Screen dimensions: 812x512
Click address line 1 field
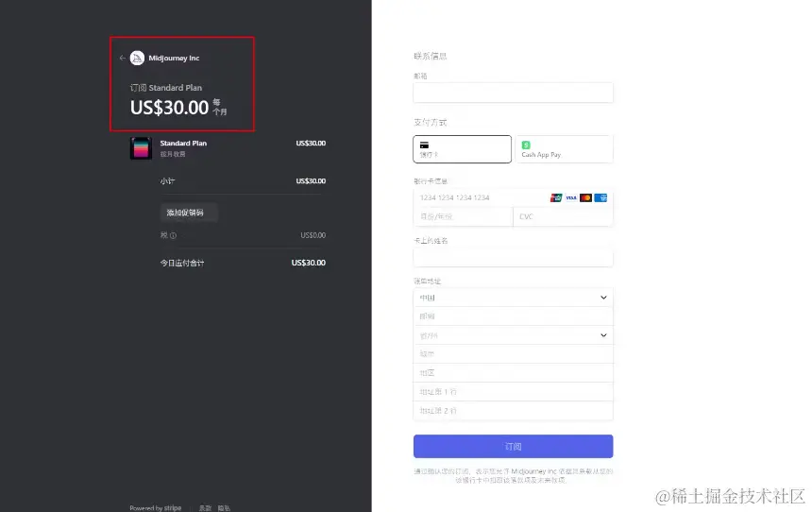[513, 392]
